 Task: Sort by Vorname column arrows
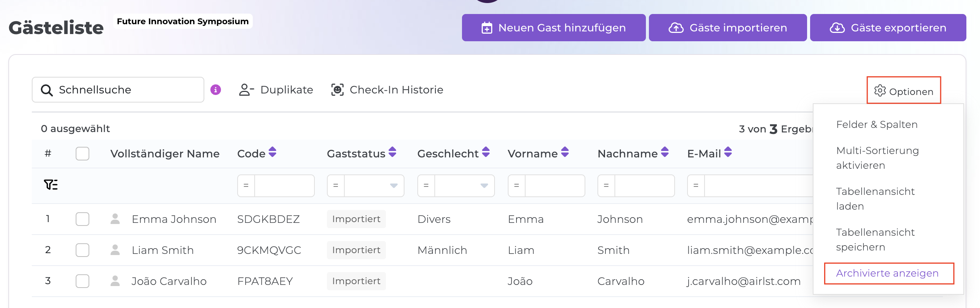point(565,152)
